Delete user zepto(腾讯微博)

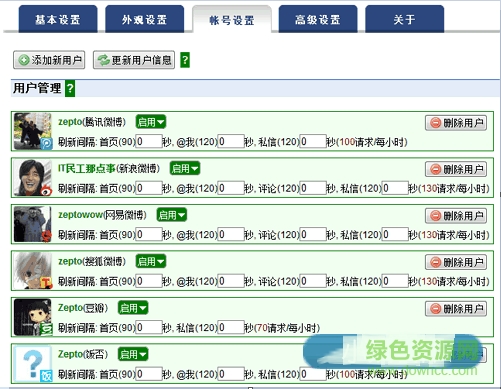point(456,123)
